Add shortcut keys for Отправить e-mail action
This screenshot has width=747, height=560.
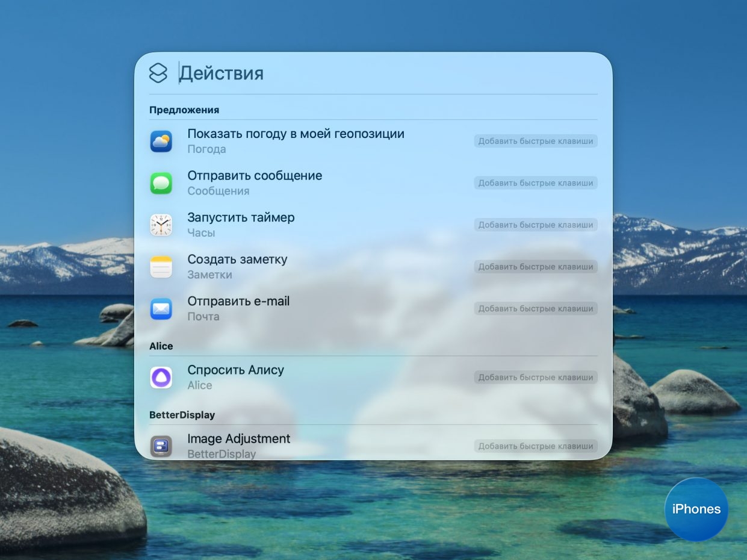pos(536,309)
